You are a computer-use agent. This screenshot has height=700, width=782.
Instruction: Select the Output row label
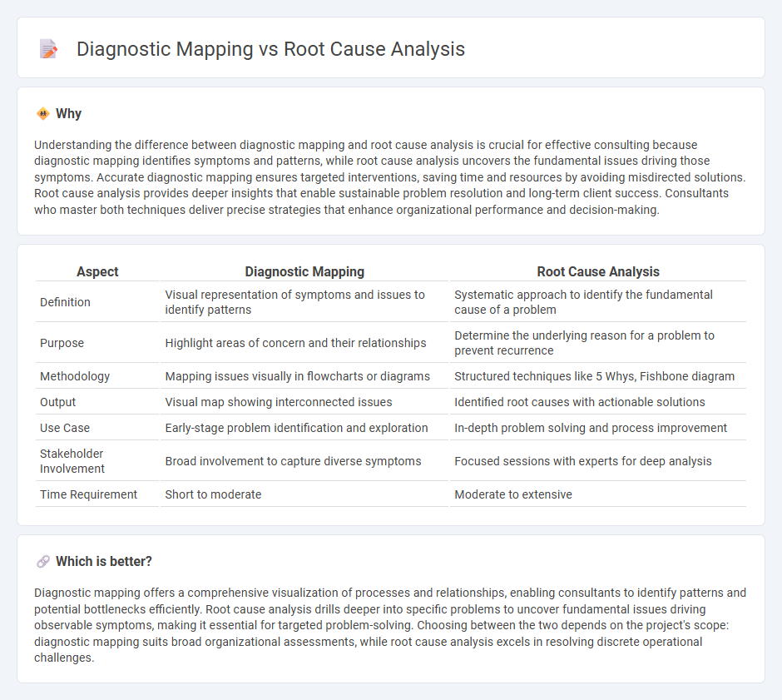(x=58, y=402)
